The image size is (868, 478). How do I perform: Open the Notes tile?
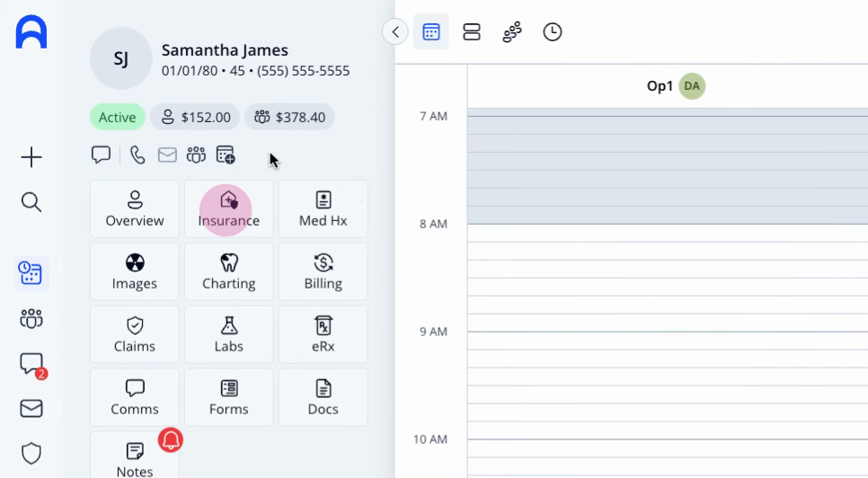tap(135, 456)
